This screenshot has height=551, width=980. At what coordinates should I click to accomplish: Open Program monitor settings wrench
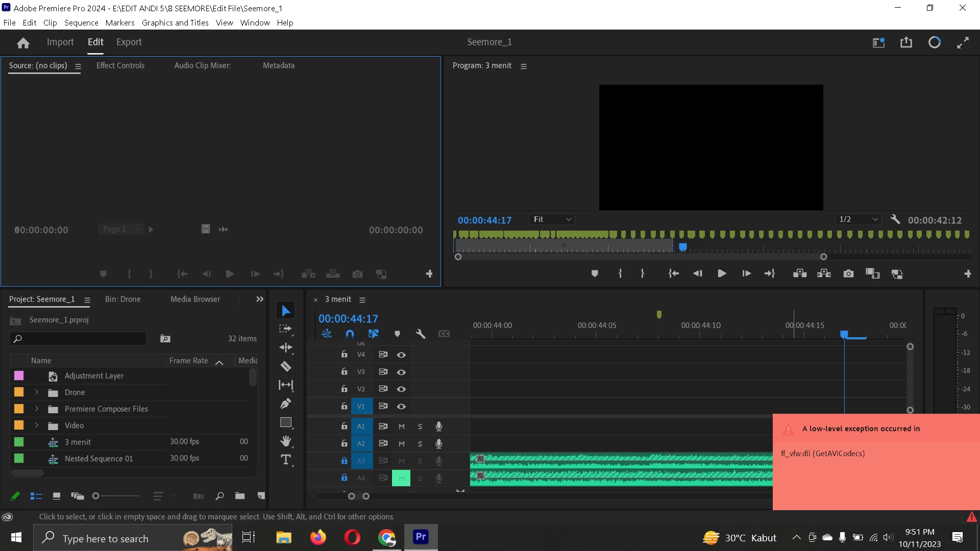coord(895,219)
